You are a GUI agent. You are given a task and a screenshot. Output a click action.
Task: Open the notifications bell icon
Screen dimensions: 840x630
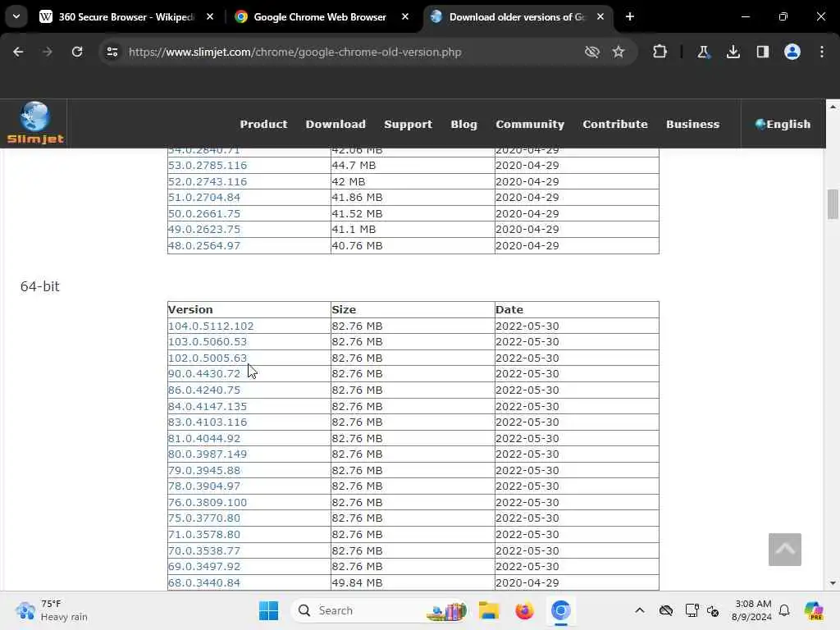coord(784,610)
